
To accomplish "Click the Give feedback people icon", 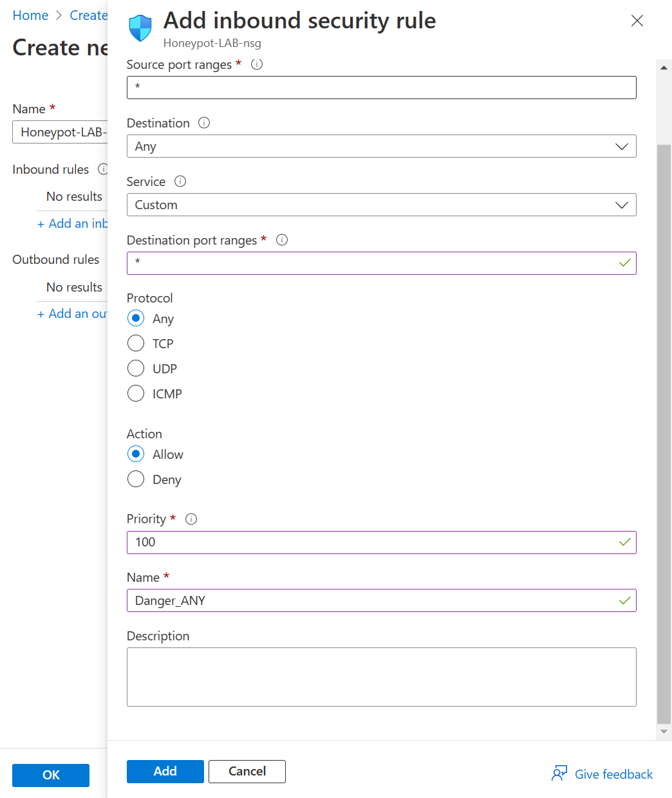I will [559, 774].
